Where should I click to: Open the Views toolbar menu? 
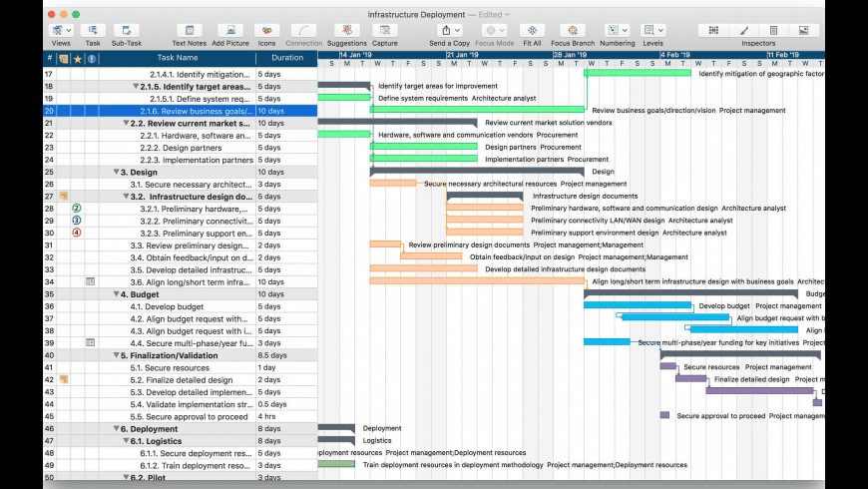(x=61, y=31)
